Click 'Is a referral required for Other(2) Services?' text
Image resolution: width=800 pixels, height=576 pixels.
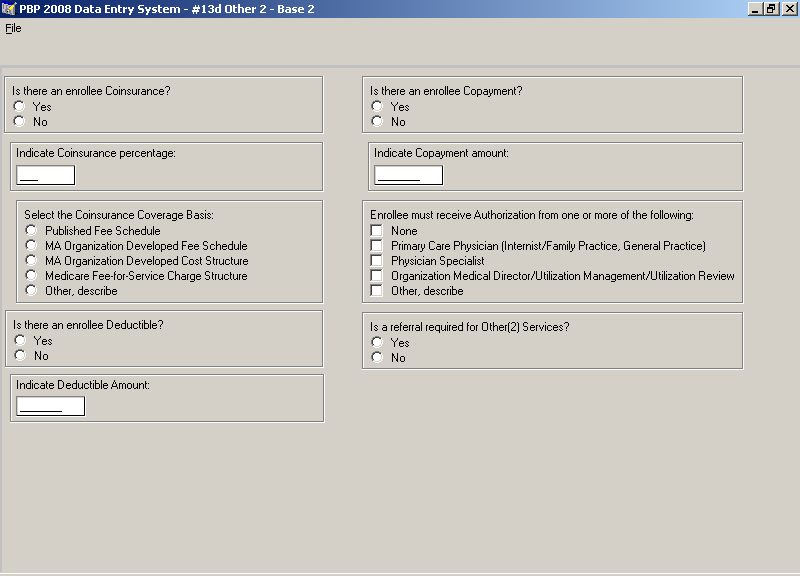click(470, 327)
